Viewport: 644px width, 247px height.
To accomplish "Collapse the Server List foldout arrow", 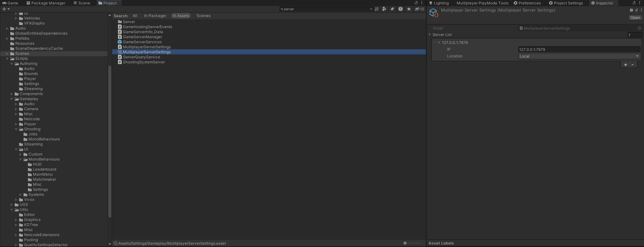I will (429, 35).
